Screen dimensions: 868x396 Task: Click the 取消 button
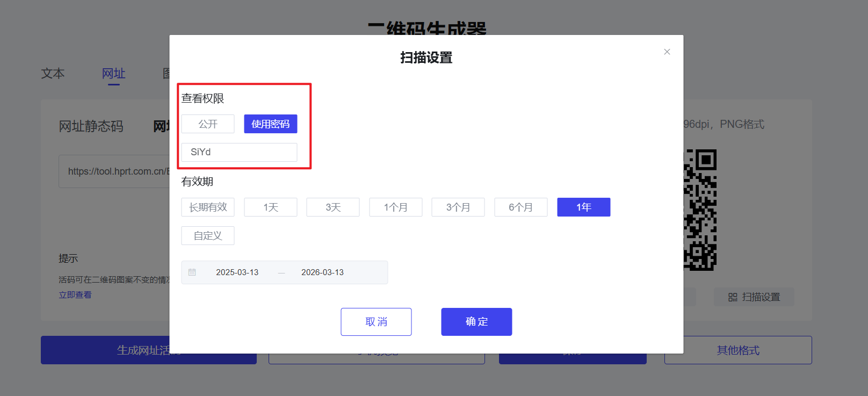coord(376,322)
